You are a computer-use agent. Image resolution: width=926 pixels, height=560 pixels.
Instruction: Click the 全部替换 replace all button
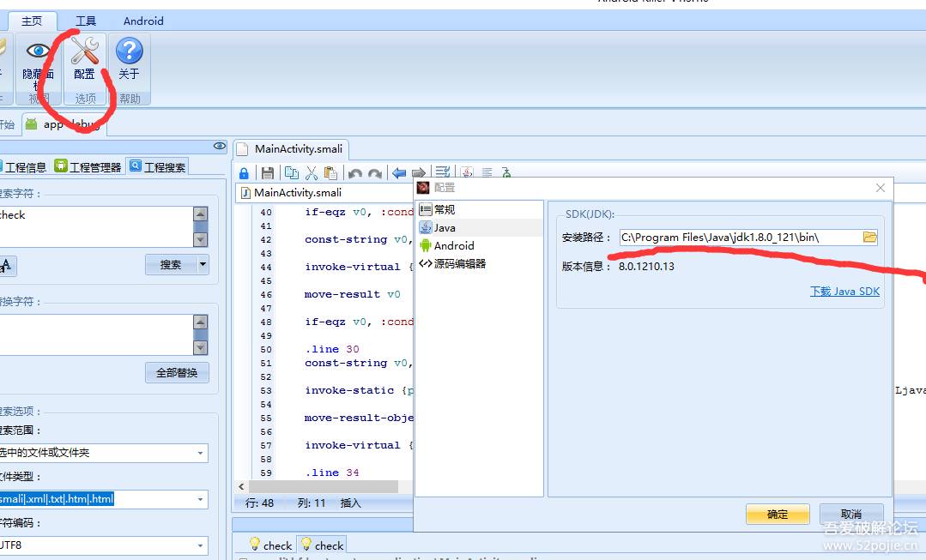pyautogui.click(x=177, y=373)
